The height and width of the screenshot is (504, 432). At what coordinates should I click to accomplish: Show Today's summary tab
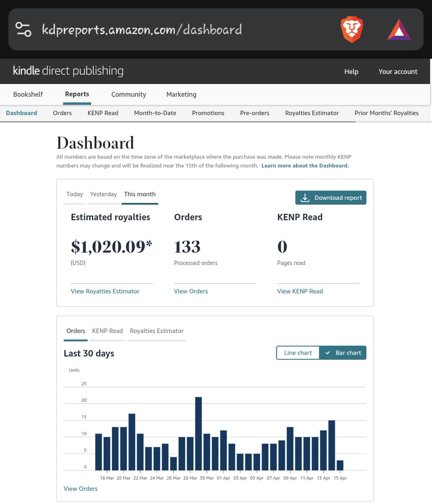75,194
